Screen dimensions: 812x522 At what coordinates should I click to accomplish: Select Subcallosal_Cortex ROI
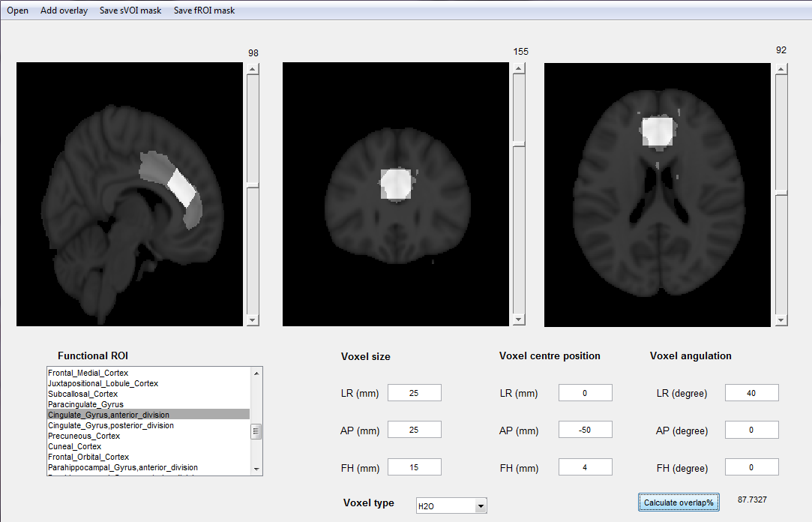(x=148, y=394)
